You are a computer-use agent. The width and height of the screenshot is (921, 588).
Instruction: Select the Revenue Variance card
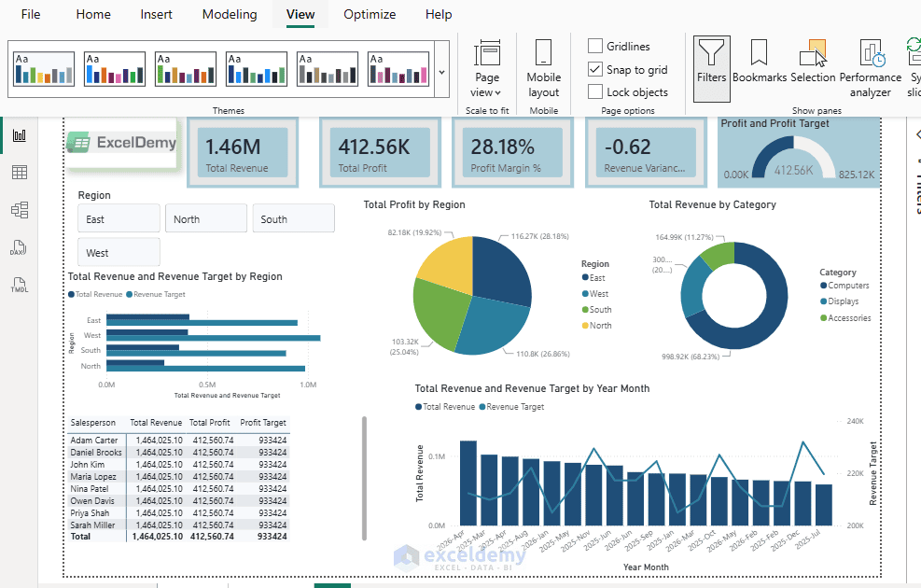click(x=646, y=153)
